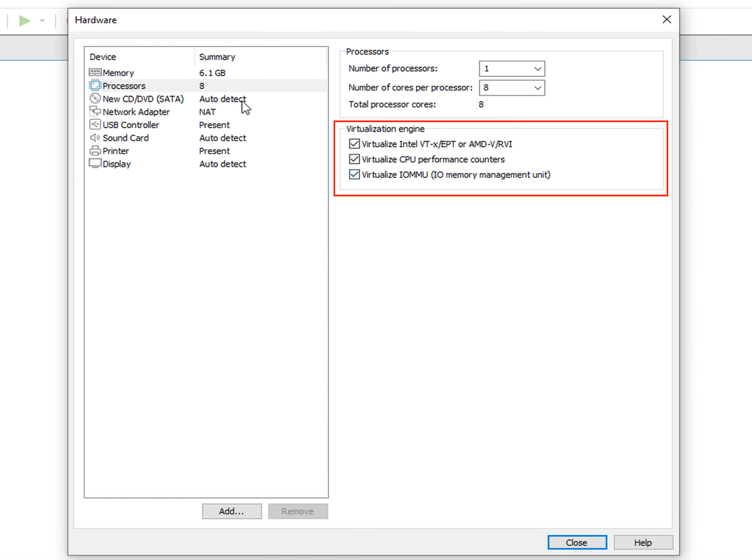Click the Close button at bottom
The height and width of the screenshot is (560, 752).
[x=577, y=542]
